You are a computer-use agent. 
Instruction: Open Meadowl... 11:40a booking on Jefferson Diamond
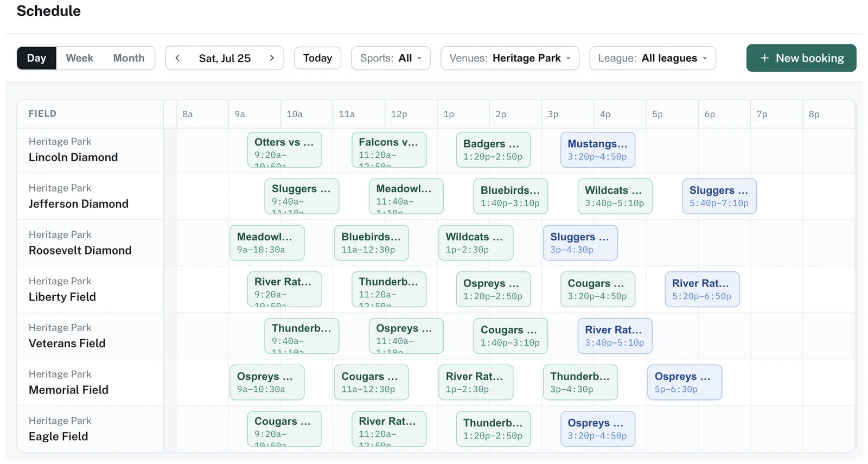(406, 196)
